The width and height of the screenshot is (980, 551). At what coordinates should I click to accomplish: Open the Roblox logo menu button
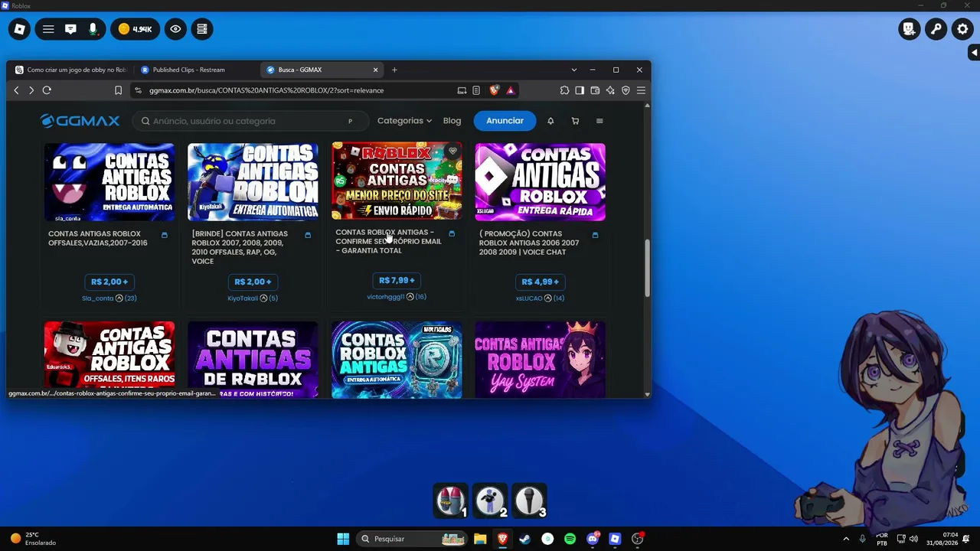tap(20, 29)
